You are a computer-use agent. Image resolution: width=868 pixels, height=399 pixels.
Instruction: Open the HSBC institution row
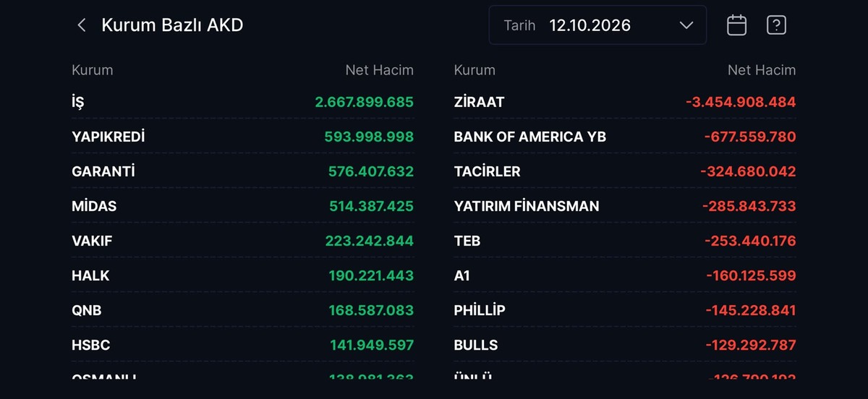243,345
